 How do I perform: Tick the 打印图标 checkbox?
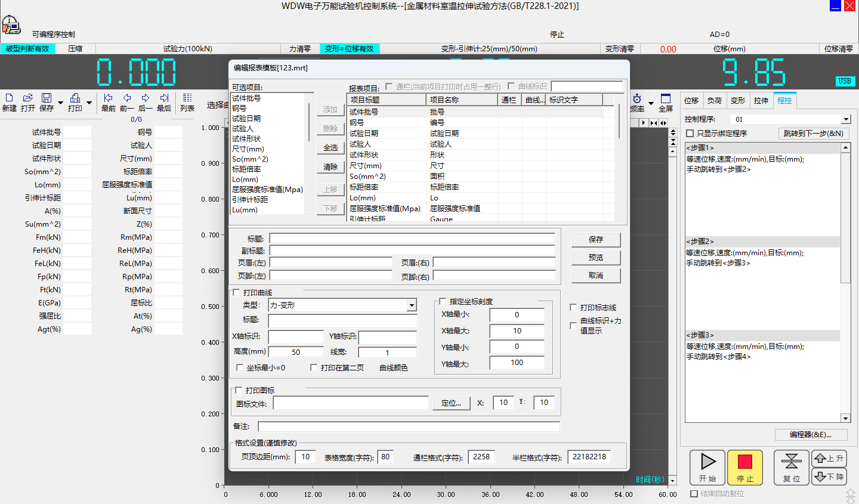click(239, 390)
